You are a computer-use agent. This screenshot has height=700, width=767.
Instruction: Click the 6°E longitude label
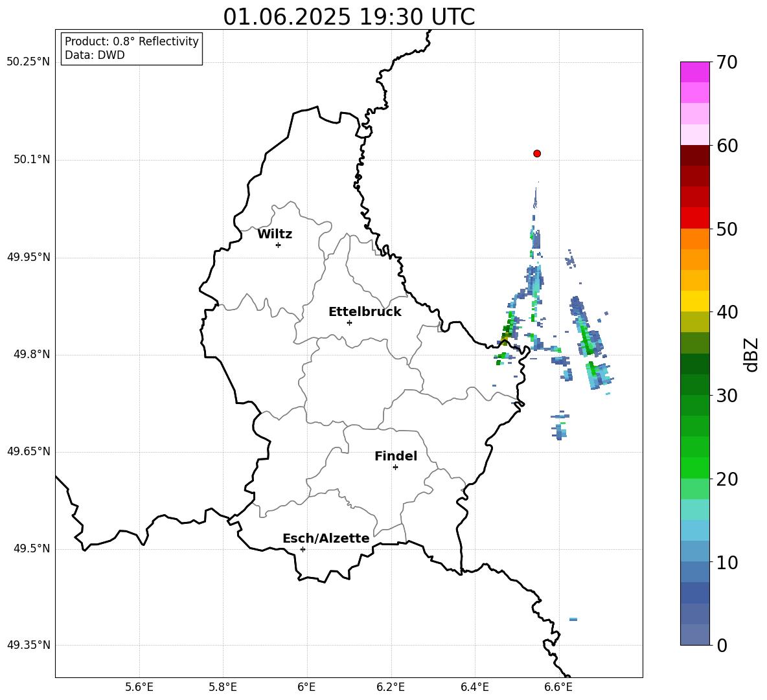[306, 687]
